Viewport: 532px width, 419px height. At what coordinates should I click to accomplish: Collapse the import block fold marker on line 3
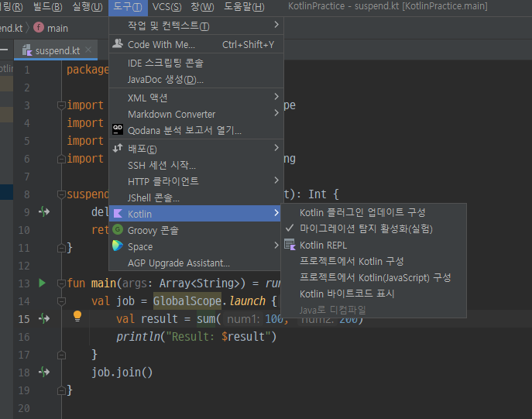tap(61, 106)
